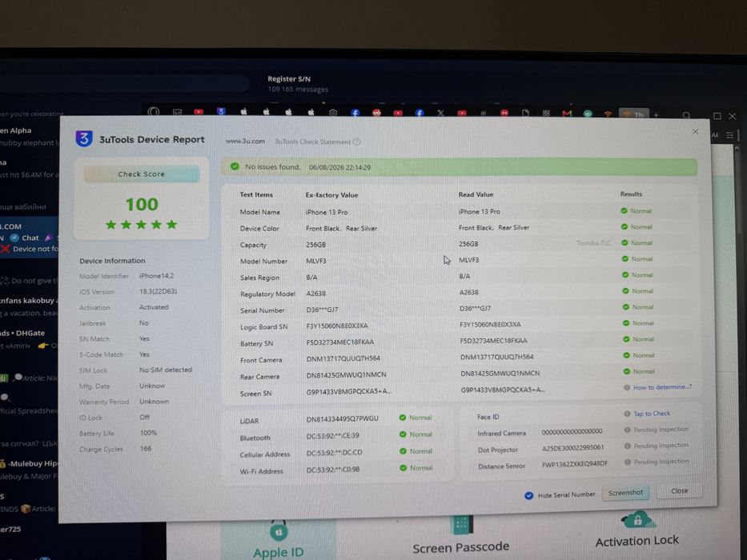Switch to the X (Twitter) browser tab
This screenshot has height=560, width=747.
pos(440,113)
